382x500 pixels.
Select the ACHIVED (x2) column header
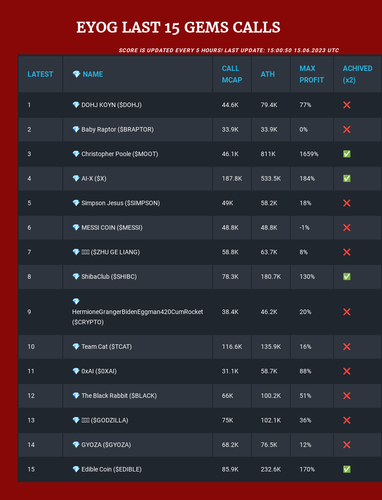click(357, 74)
